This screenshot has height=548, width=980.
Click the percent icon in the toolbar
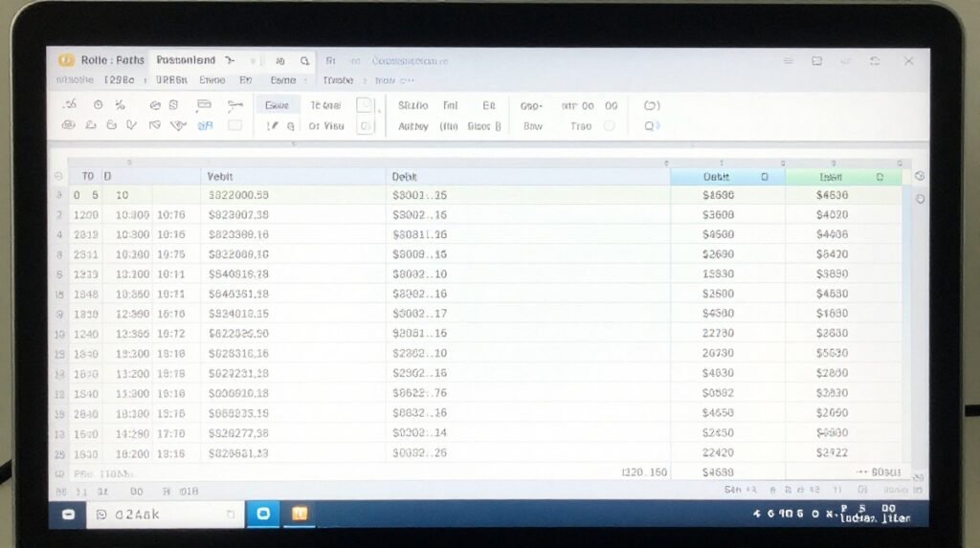(120, 105)
